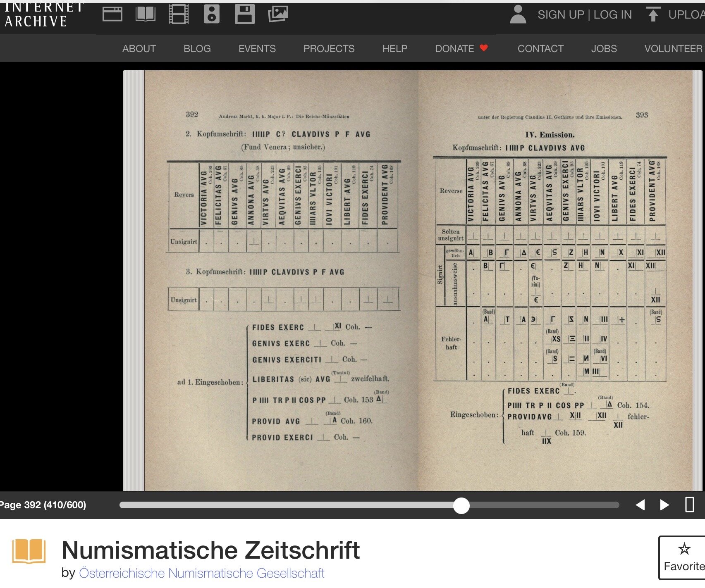
Task: Flip to the previous page
Action: click(x=640, y=505)
